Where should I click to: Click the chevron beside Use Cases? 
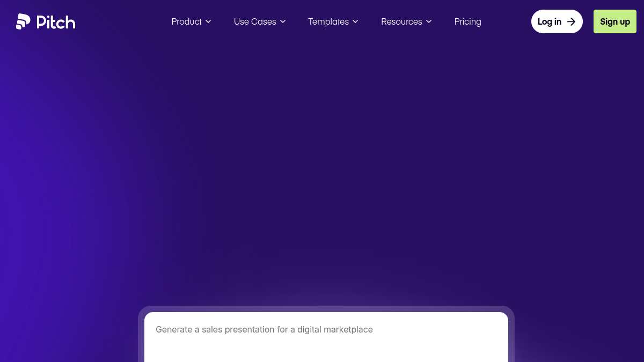tap(283, 21)
